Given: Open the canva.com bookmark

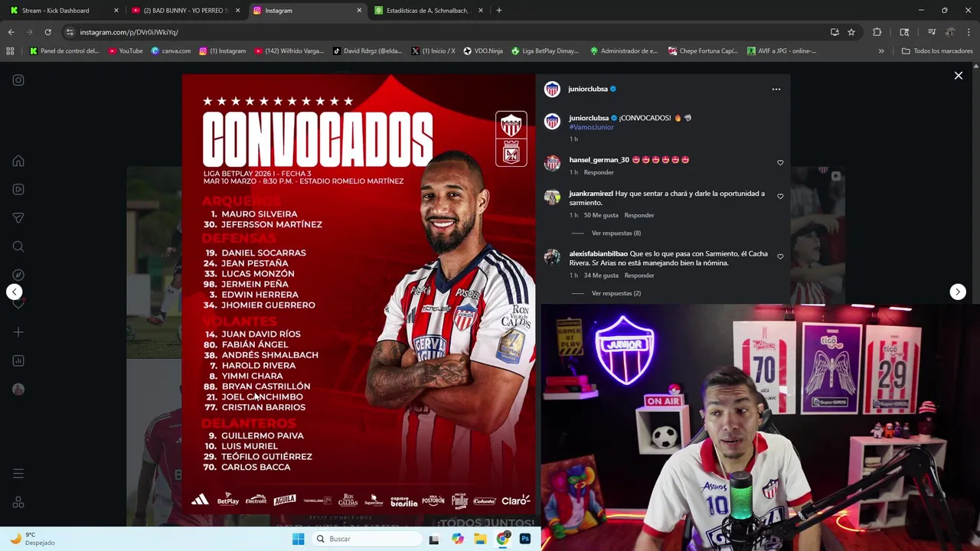Looking at the screenshot, I should pos(171,51).
